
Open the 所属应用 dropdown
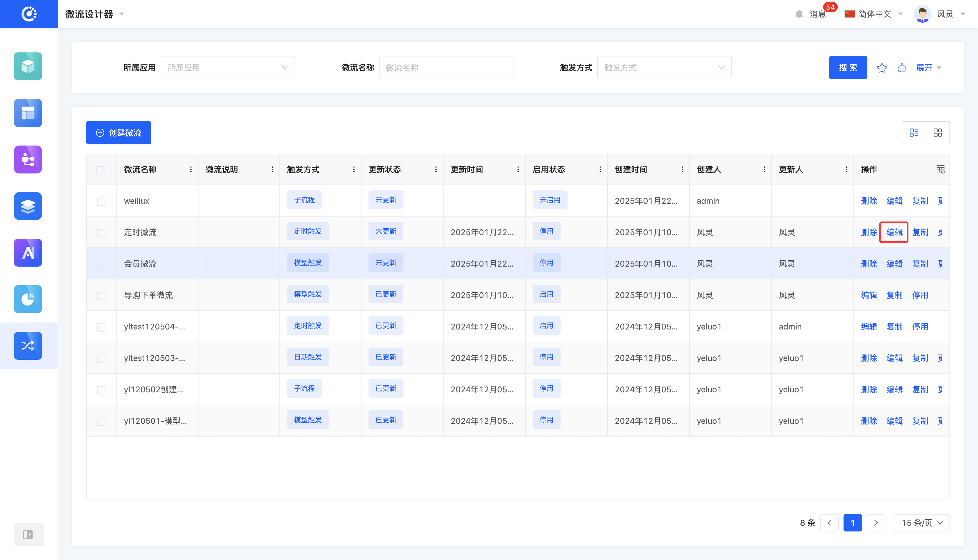click(x=228, y=68)
